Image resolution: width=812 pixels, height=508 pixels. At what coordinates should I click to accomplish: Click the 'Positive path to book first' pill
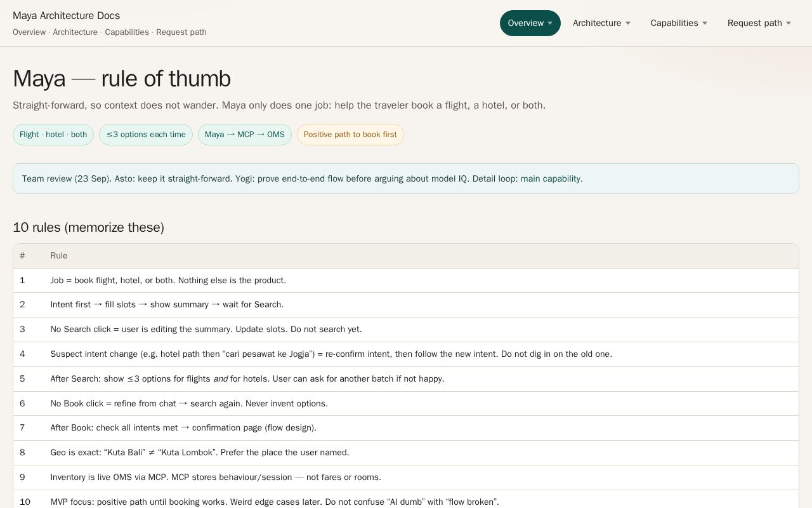[350, 135]
